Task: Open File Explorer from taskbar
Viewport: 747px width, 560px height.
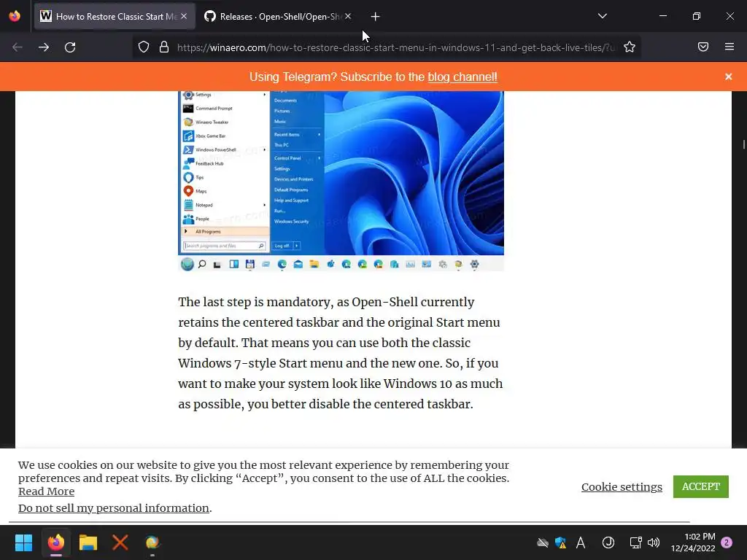Action: coord(88,542)
